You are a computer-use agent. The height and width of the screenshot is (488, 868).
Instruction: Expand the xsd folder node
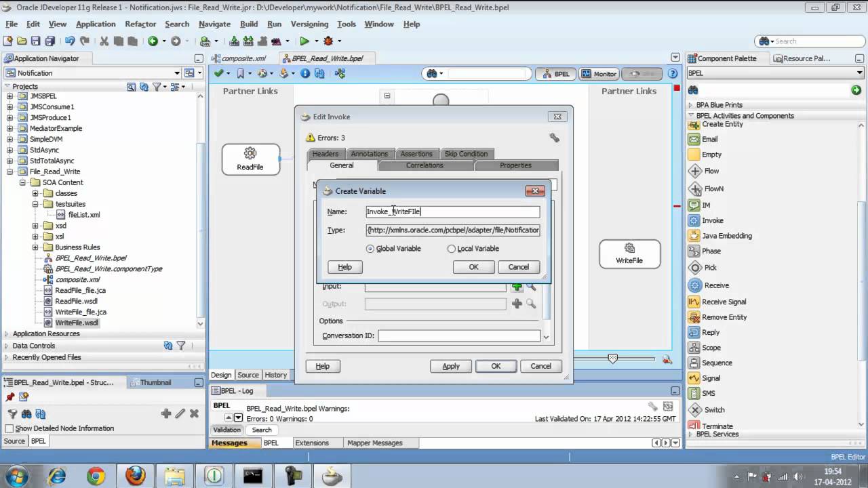point(35,226)
